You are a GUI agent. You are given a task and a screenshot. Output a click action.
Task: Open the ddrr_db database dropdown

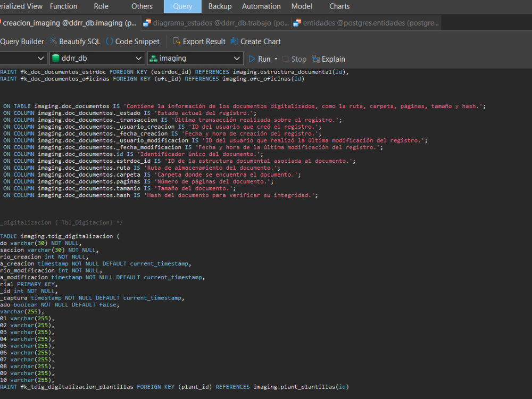tap(97, 59)
